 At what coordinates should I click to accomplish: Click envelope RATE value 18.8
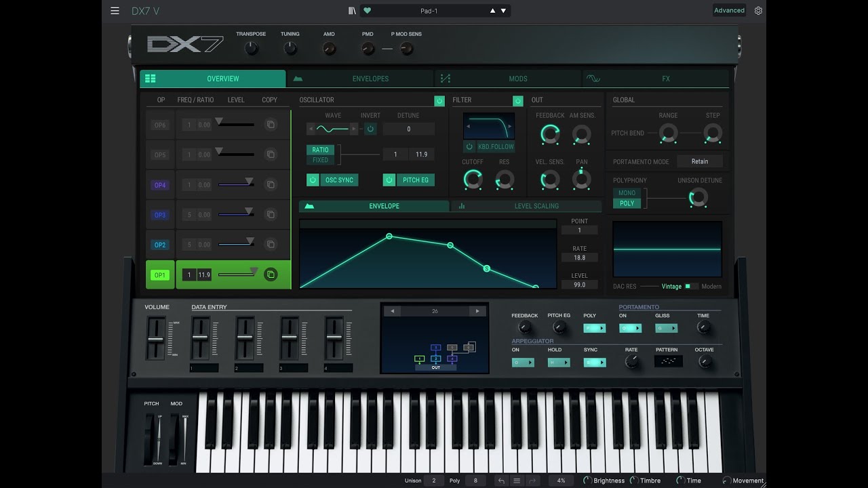point(579,258)
